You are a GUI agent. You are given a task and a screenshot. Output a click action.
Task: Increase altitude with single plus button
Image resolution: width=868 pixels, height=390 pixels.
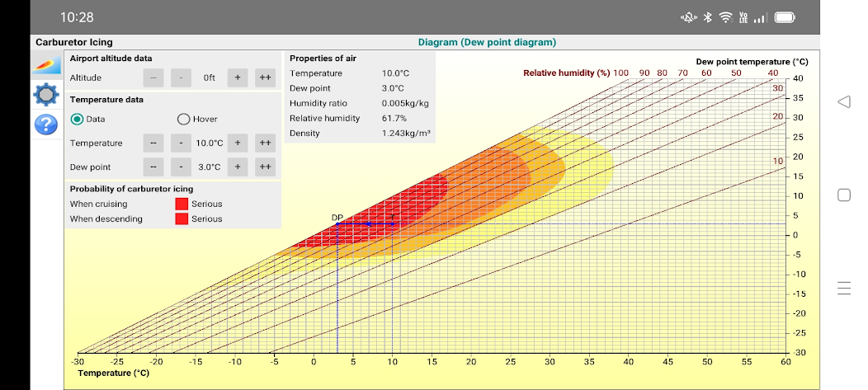[237, 78]
